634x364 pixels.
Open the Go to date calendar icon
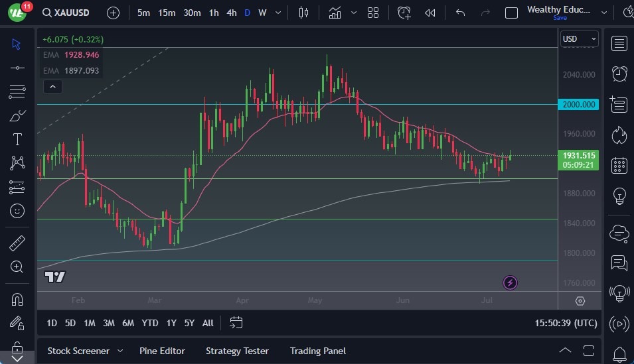tap(236, 322)
